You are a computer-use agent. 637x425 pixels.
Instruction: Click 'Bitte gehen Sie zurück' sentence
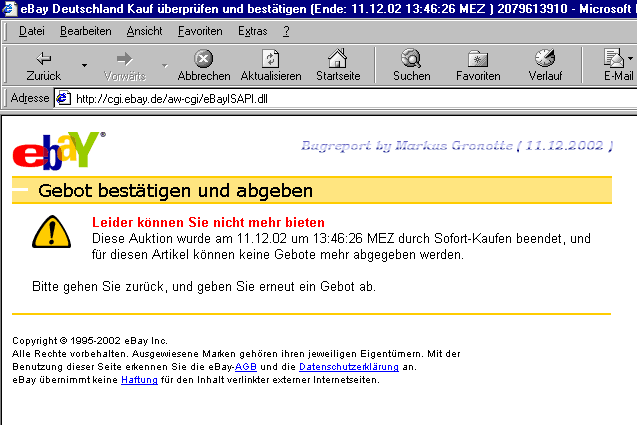pos(204,286)
